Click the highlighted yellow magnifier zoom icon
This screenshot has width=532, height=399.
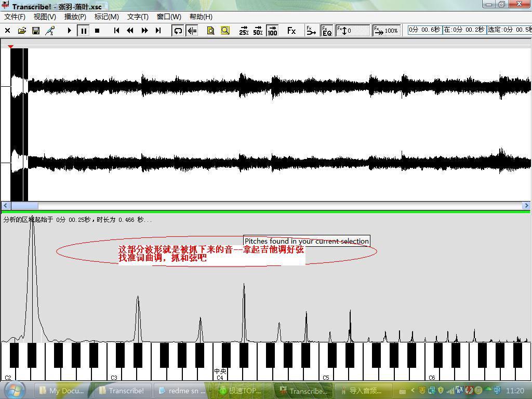[x=225, y=31]
